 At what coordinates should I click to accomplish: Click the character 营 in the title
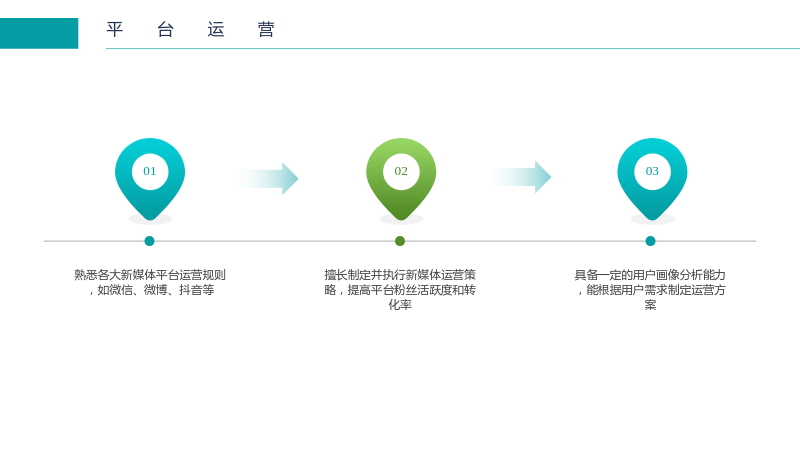[x=266, y=30]
